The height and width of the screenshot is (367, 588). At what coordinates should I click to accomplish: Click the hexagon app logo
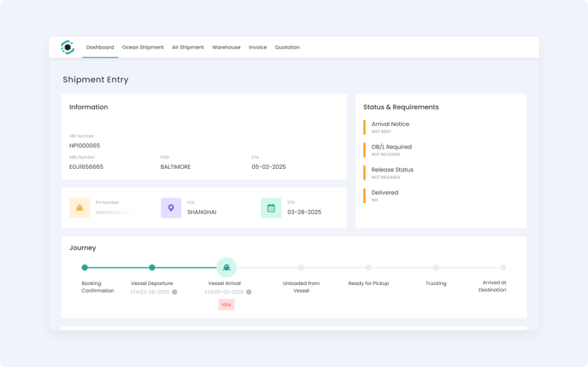[x=67, y=47]
